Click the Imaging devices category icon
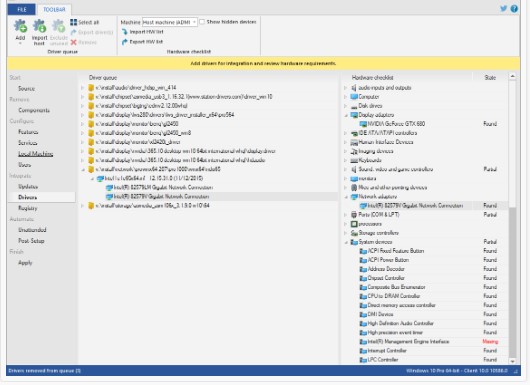 (354, 151)
